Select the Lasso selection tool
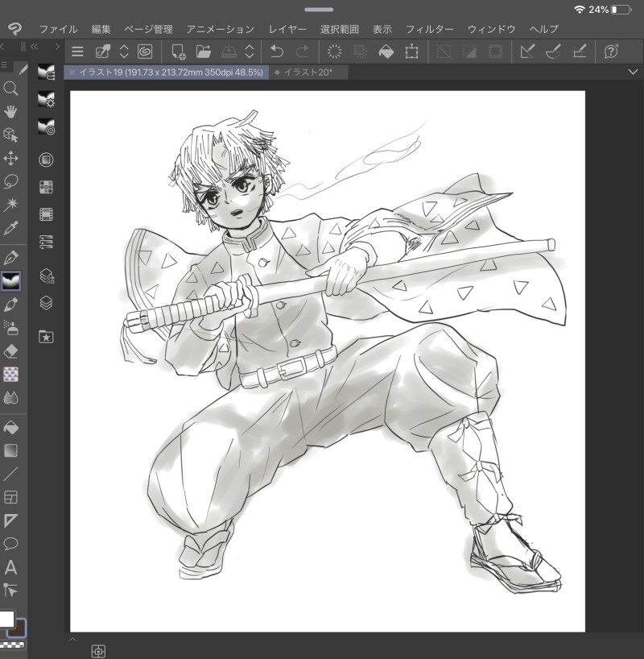This screenshot has width=644, height=659. point(10,181)
